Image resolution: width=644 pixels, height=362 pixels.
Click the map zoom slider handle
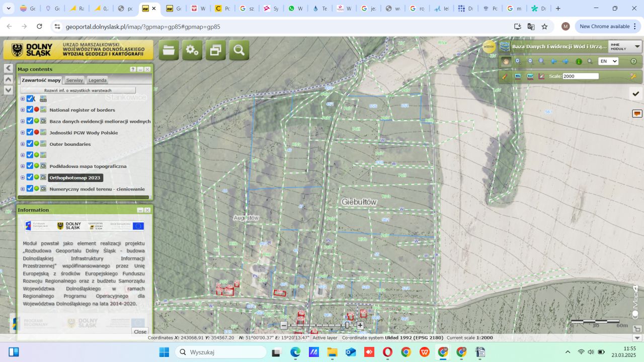(x=347, y=325)
